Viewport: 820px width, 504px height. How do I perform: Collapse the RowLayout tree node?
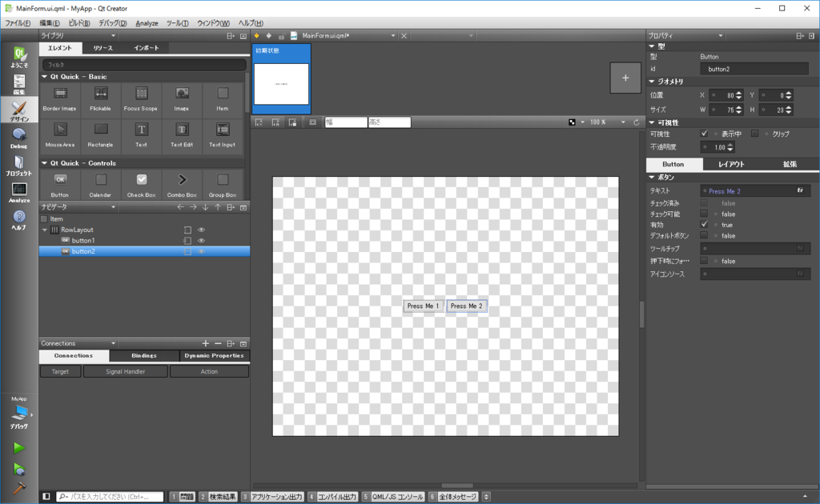[45, 230]
